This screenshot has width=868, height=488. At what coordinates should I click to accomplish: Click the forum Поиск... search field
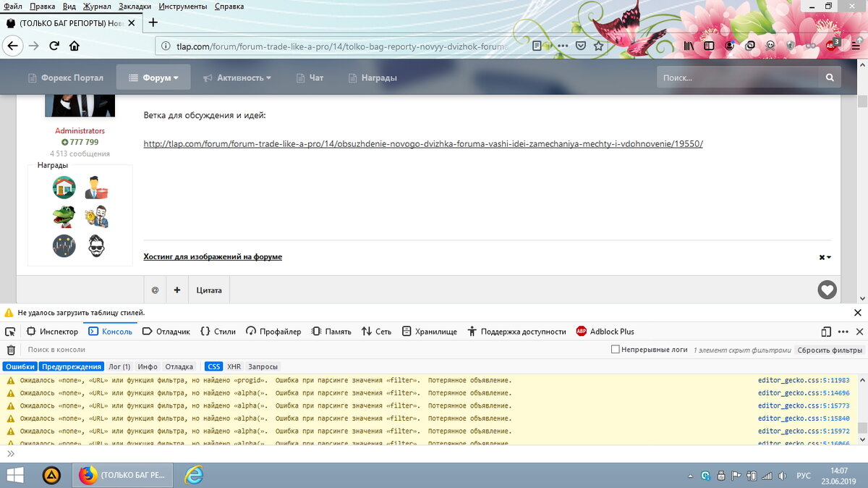point(738,77)
